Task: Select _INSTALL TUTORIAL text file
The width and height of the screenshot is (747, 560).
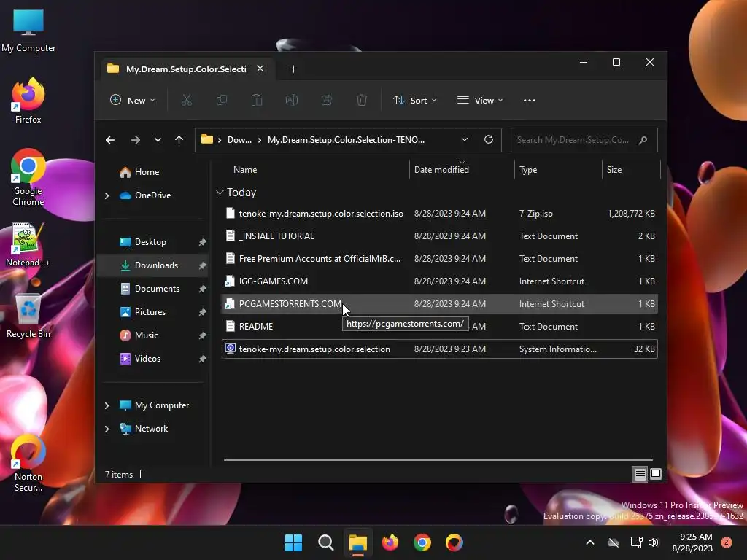Action: 440,236
